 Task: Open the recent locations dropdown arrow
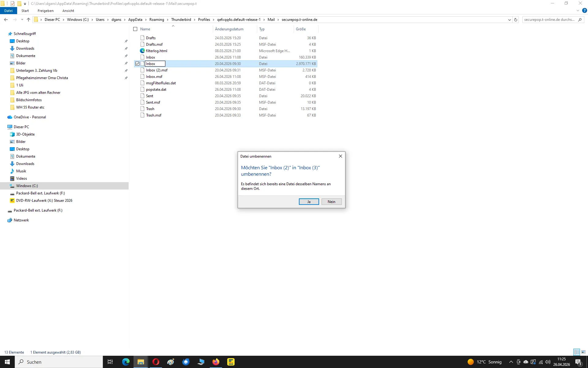point(22,20)
